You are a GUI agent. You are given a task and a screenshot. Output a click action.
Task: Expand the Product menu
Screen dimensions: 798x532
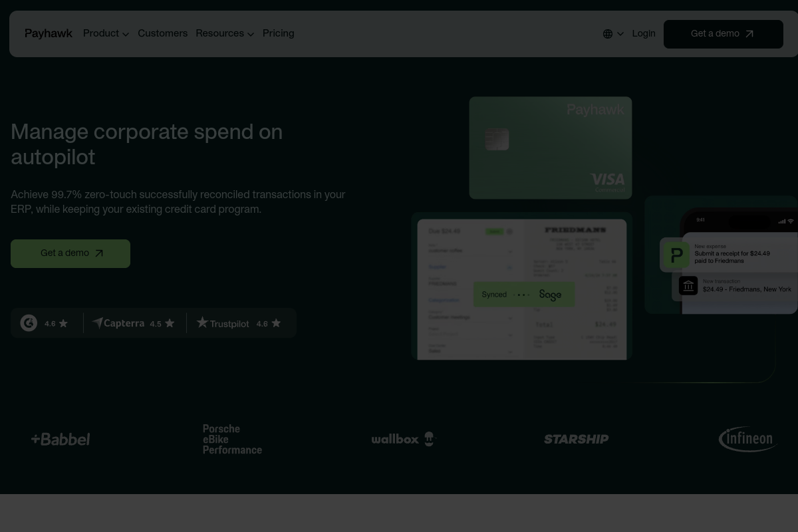[106, 34]
